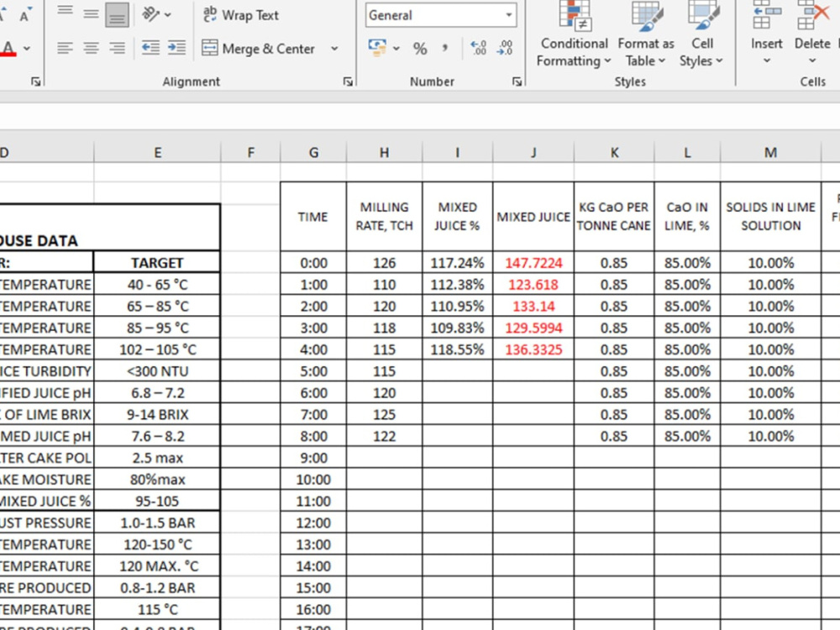Click the 9:00 time cell
The height and width of the screenshot is (630, 840).
313,458
